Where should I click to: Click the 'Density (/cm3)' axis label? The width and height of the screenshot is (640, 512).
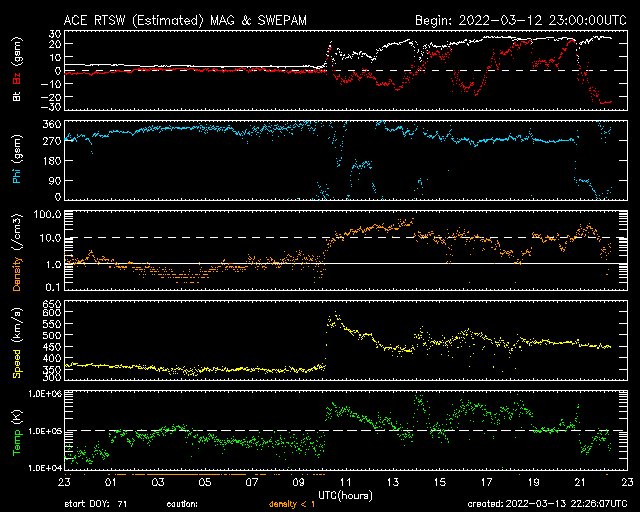17,252
